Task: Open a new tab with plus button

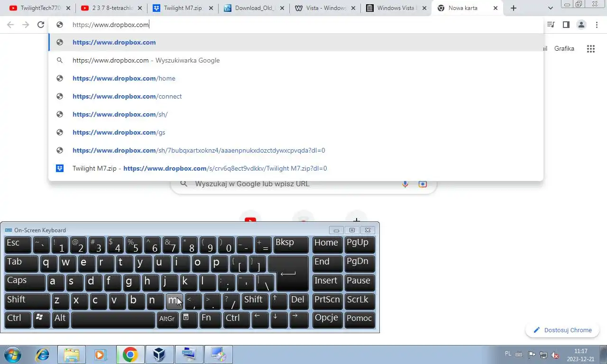Action: 514,8
